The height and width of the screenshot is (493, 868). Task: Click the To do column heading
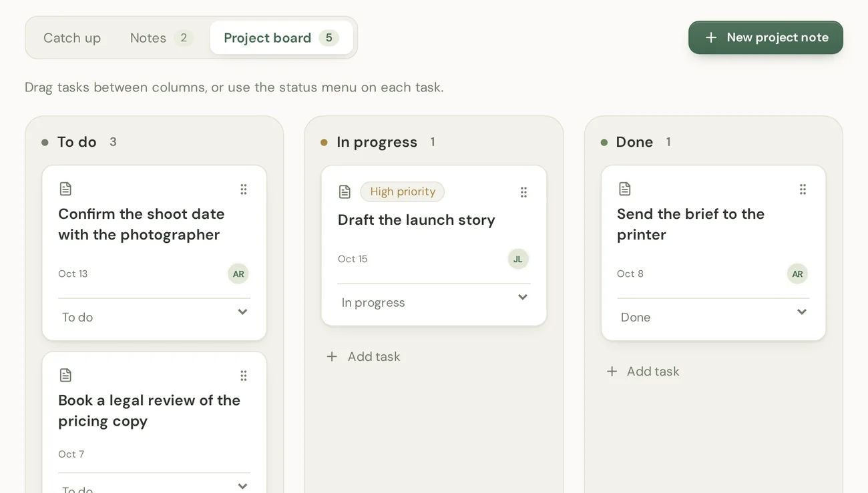tap(77, 142)
